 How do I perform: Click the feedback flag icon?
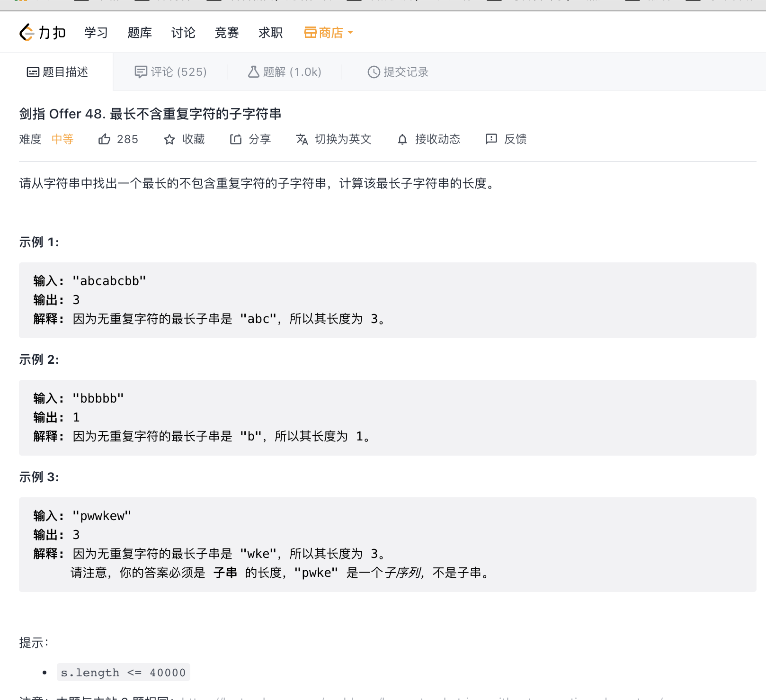(x=491, y=139)
